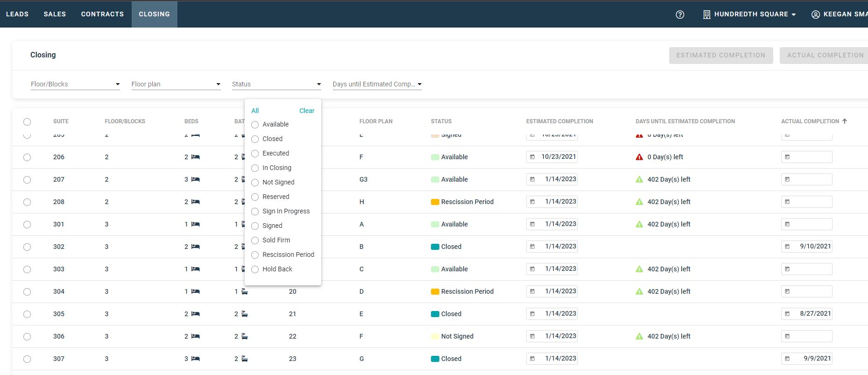Click green warning triangle in suite 208 row
868x375 pixels.
click(640, 202)
